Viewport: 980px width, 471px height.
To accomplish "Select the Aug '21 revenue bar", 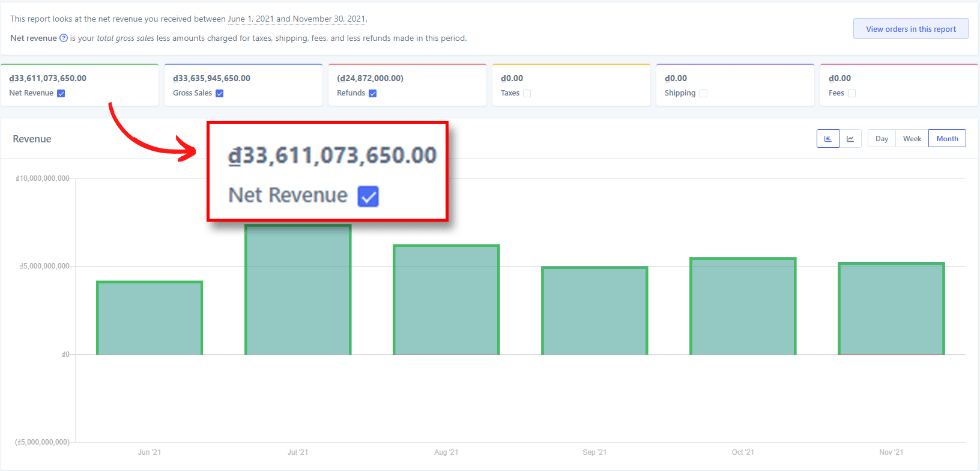I will tap(446, 300).
